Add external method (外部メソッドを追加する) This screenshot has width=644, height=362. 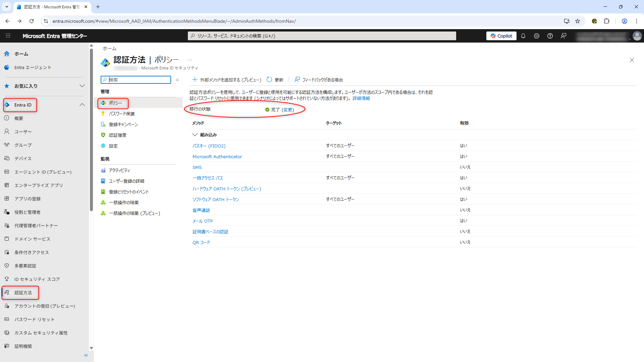coord(227,80)
